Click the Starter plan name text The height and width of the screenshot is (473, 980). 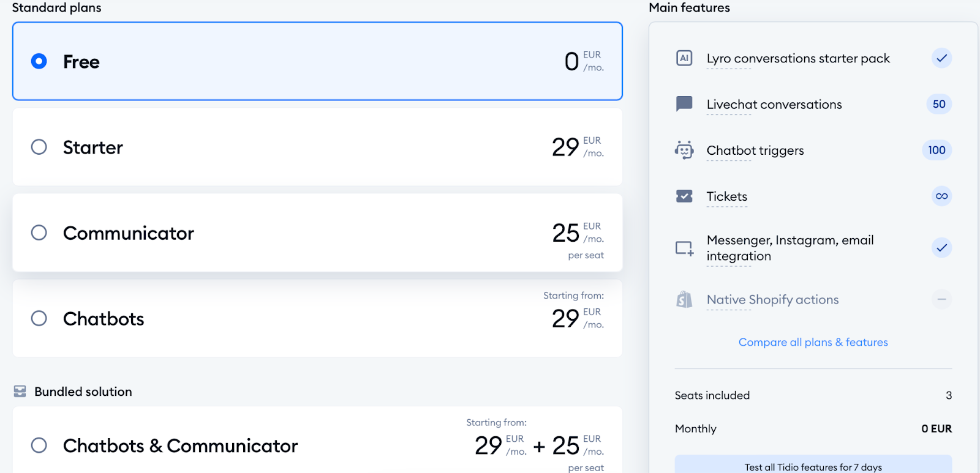[x=93, y=147]
